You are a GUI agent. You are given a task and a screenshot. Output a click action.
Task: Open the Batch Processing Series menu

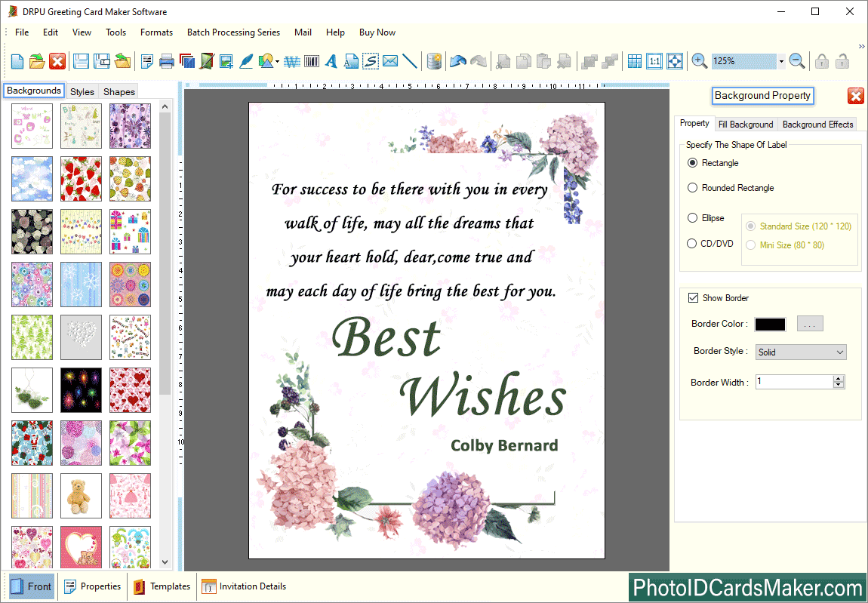click(x=233, y=32)
